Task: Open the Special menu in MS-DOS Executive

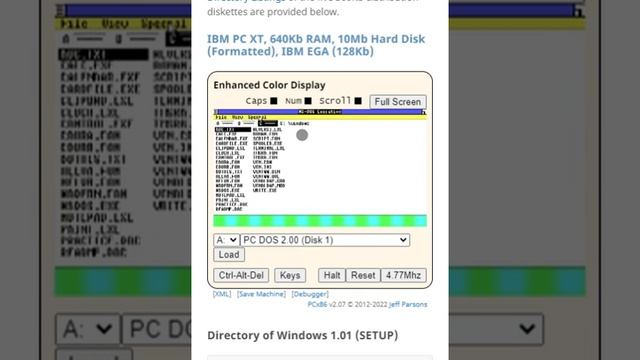Action: point(257,118)
